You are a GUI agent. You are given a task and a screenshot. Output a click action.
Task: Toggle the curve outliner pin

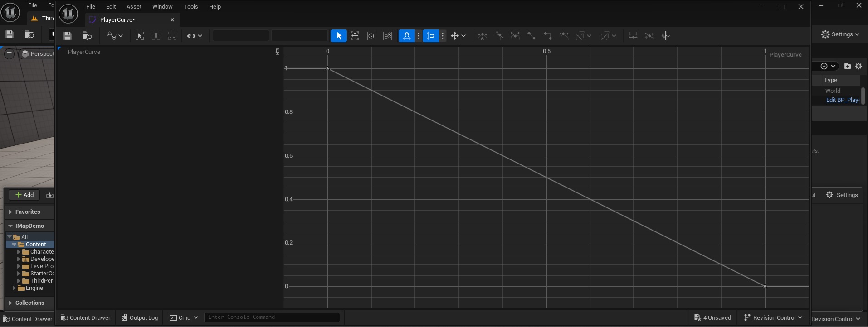(x=277, y=52)
